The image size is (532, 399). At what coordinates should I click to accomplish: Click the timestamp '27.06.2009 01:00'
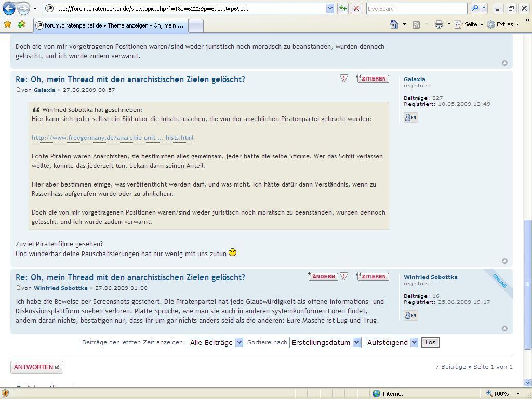121,288
